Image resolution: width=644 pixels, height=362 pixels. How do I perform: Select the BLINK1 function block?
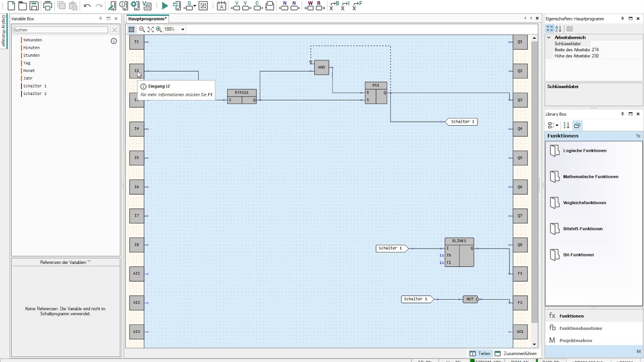point(459,252)
